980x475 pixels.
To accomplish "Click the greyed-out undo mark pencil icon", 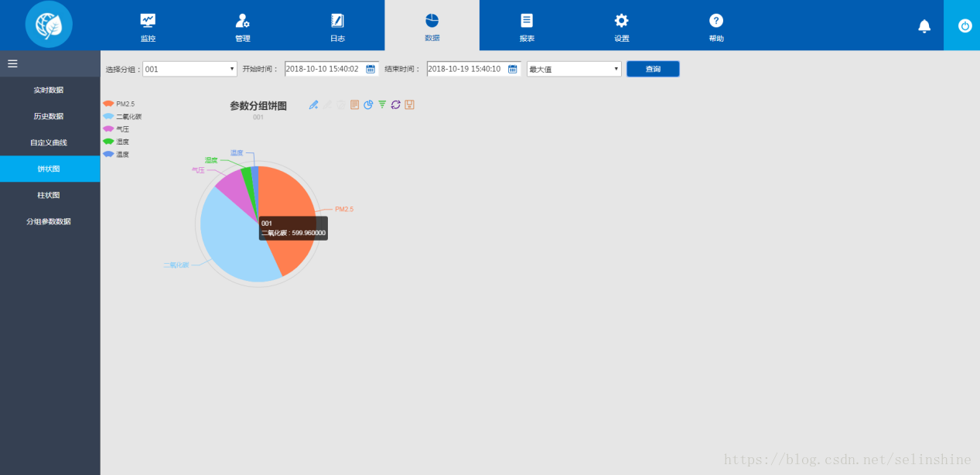I will pos(327,104).
